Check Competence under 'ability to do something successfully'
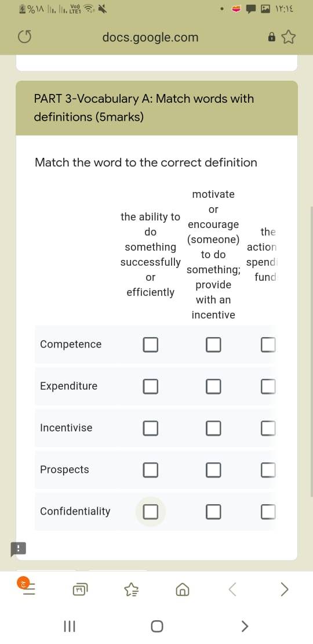313x644 pixels. [151, 345]
